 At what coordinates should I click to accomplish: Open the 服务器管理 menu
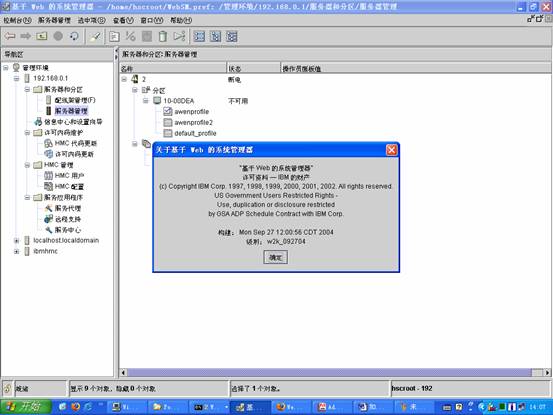54,20
